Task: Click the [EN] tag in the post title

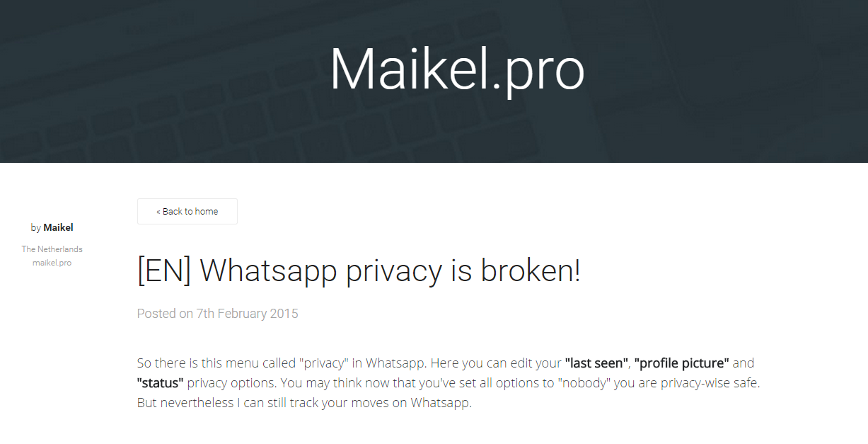Action: click(164, 271)
